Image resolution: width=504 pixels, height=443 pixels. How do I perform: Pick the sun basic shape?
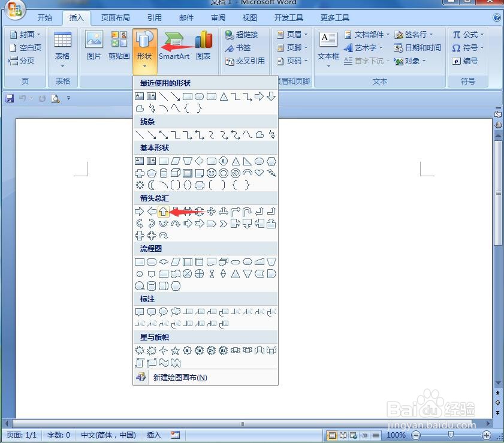139,185
